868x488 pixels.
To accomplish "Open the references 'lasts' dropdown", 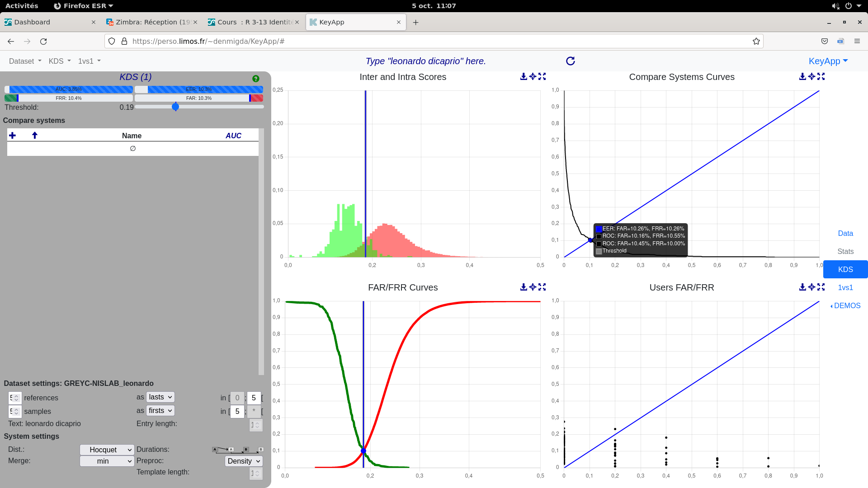I will (x=160, y=397).
